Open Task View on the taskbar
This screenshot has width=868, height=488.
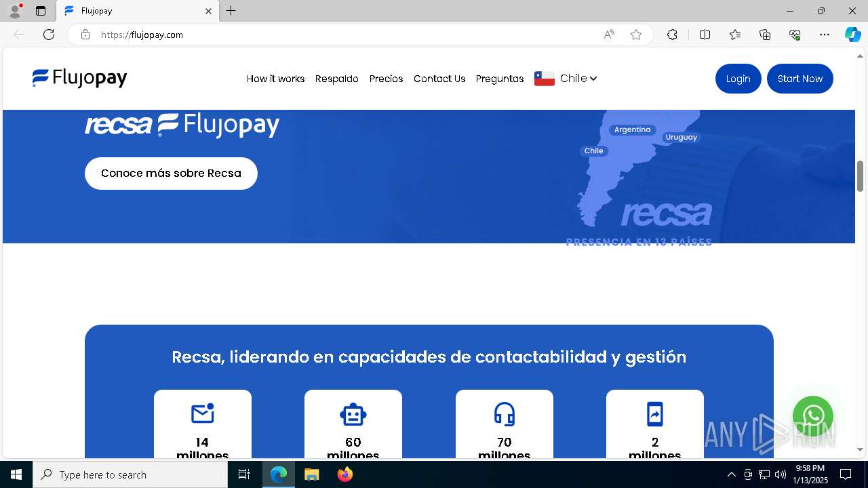pos(244,474)
